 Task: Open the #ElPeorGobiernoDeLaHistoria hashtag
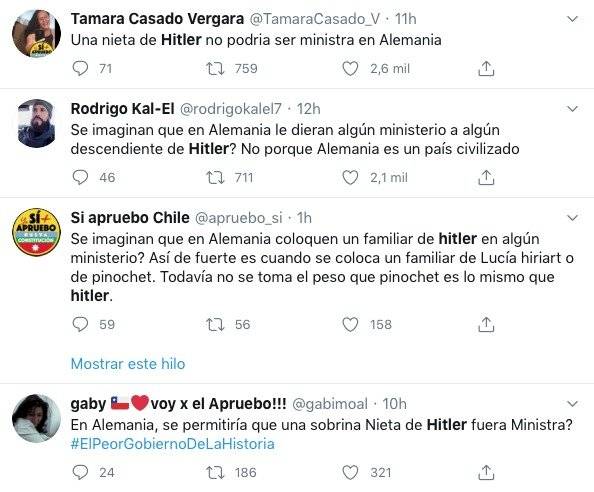(173, 444)
